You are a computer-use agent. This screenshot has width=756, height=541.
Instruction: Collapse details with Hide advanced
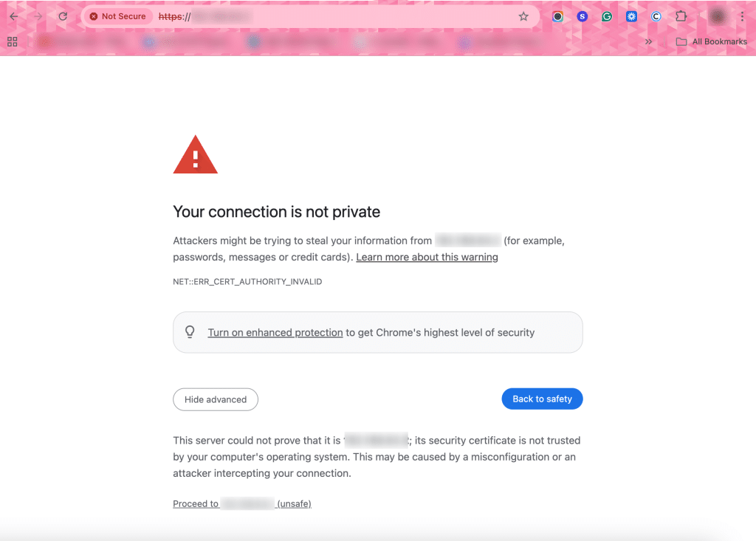pyautogui.click(x=216, y=399)
